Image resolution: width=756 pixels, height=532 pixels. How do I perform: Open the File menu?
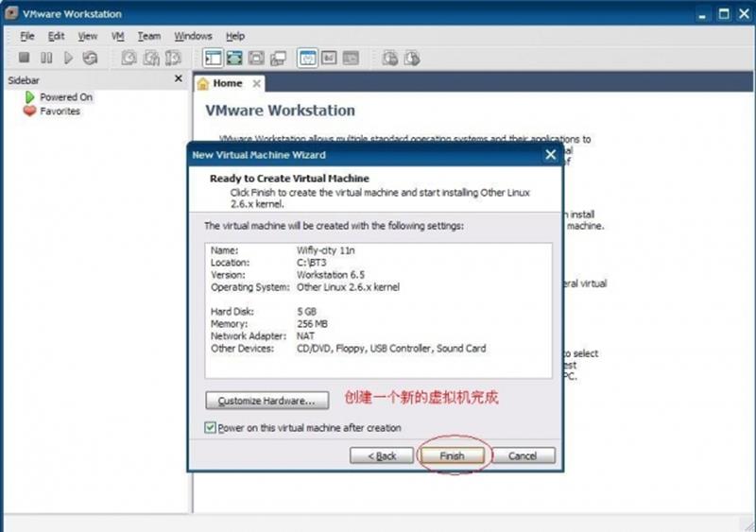pos(27,36)
